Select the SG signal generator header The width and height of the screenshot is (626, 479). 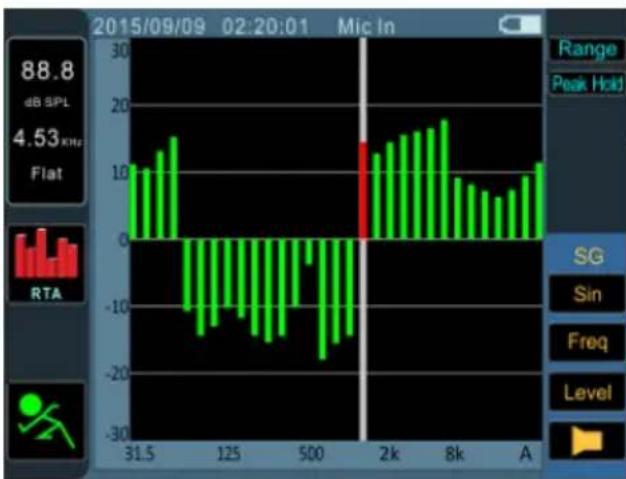pos(587,255)
